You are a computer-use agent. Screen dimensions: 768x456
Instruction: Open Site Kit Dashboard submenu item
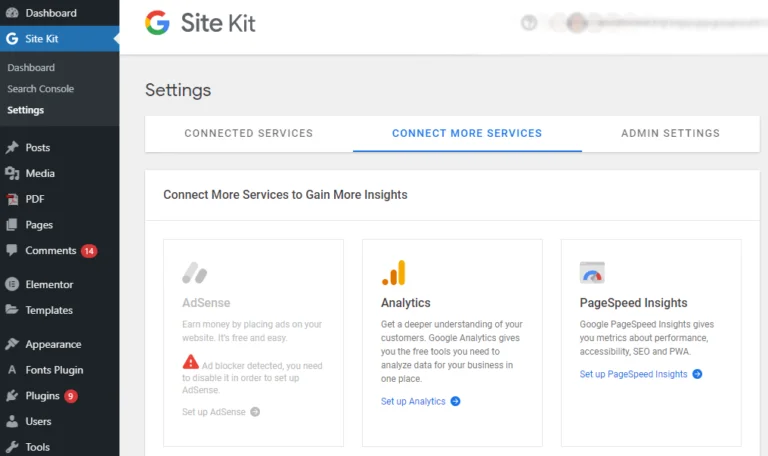(31, 68)
